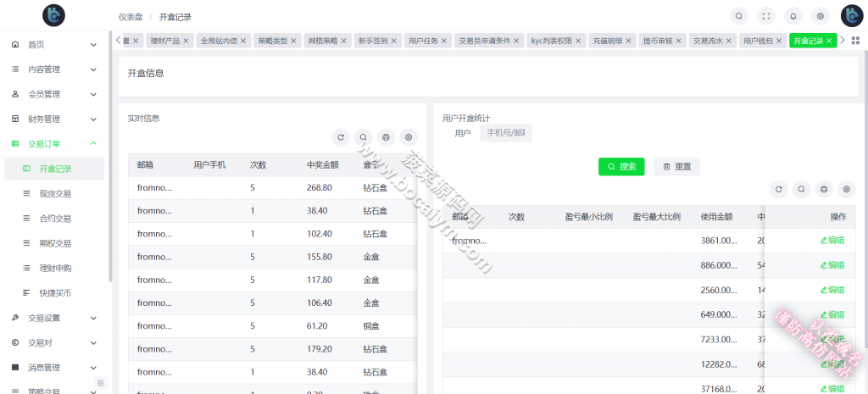This screenshot has width=868, height=394.
Task: Close the 全局站内信 tab
Action: click(243, 41)
